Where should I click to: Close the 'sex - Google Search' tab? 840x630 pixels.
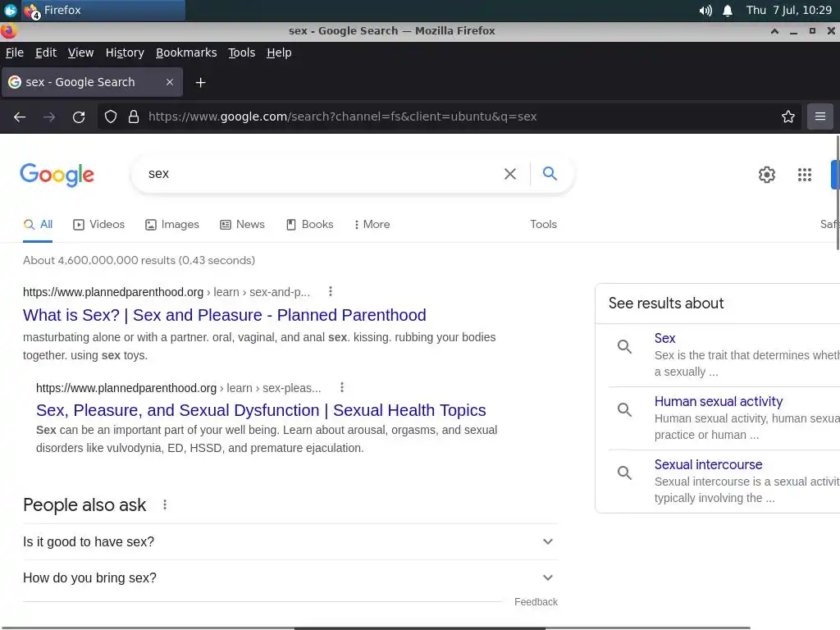(x=169, y=82)
